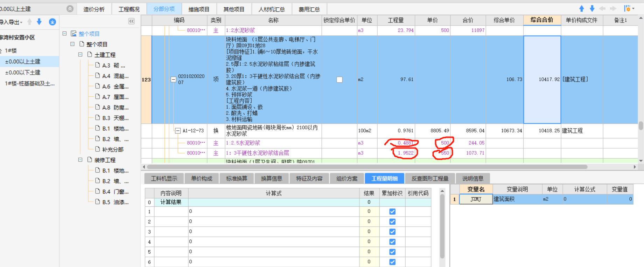
Task: Open the 组价方案 bottom tab
Action: tap(347, 178)
